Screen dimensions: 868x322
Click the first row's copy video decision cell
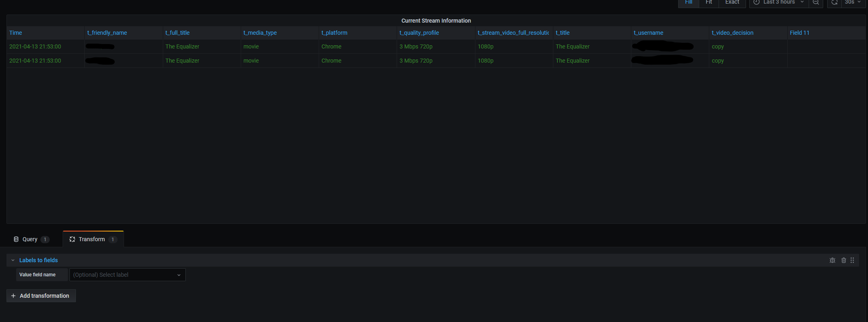click(x=718, y=46)
